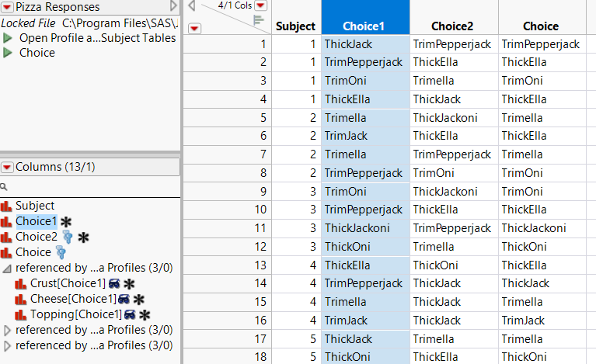The width and height of the screenshot is (596, 364).
Task: Click the asterisk property icon next to Choice2
Action: 83,237
